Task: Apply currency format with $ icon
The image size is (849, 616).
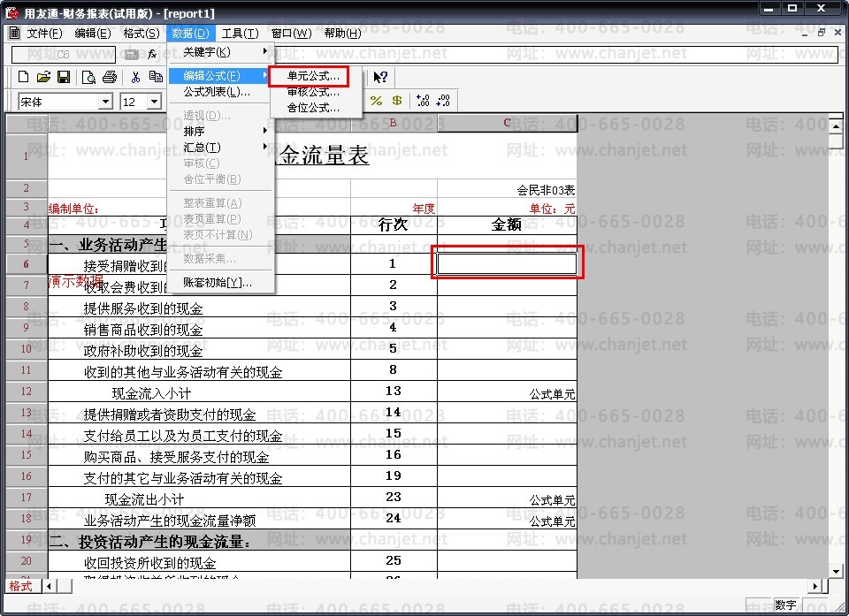Action: pyautogui.click(x=397, y=101)
